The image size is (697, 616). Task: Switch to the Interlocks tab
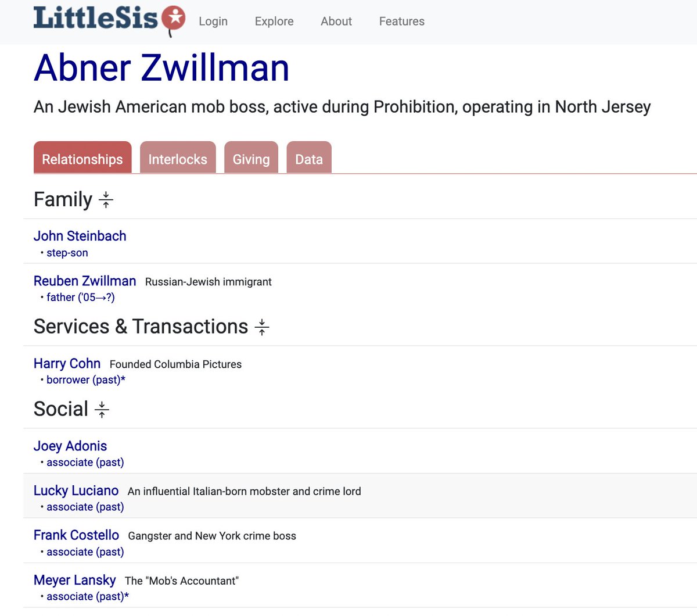tap(178, 158)
